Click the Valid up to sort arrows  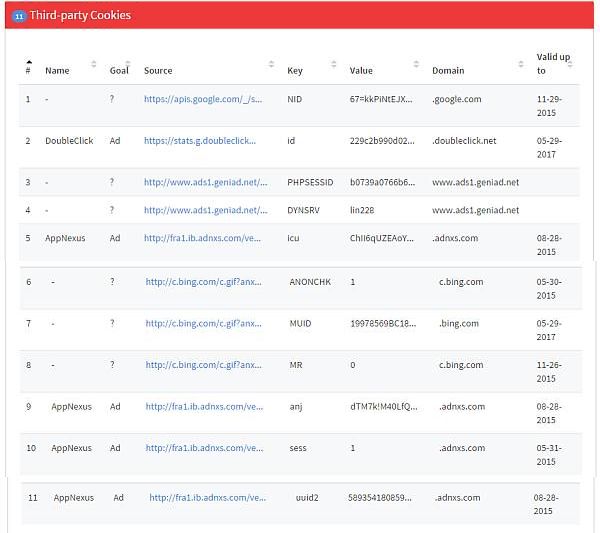pyautogui.click(x=570, y=60)
